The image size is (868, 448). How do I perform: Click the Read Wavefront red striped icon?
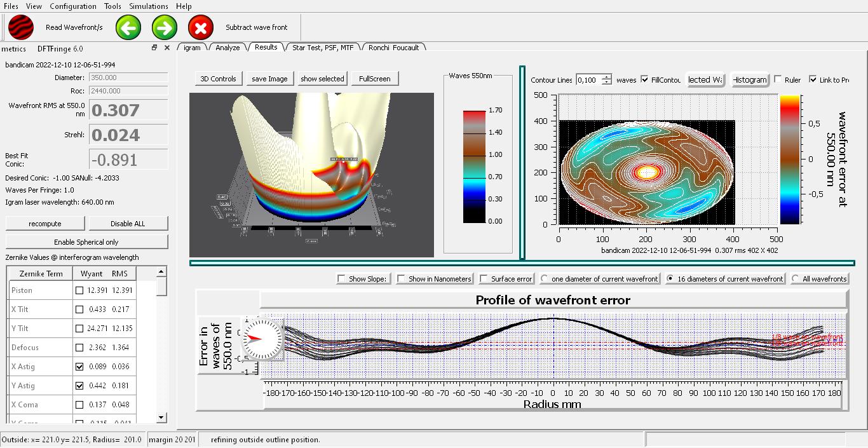coord(21,27)
